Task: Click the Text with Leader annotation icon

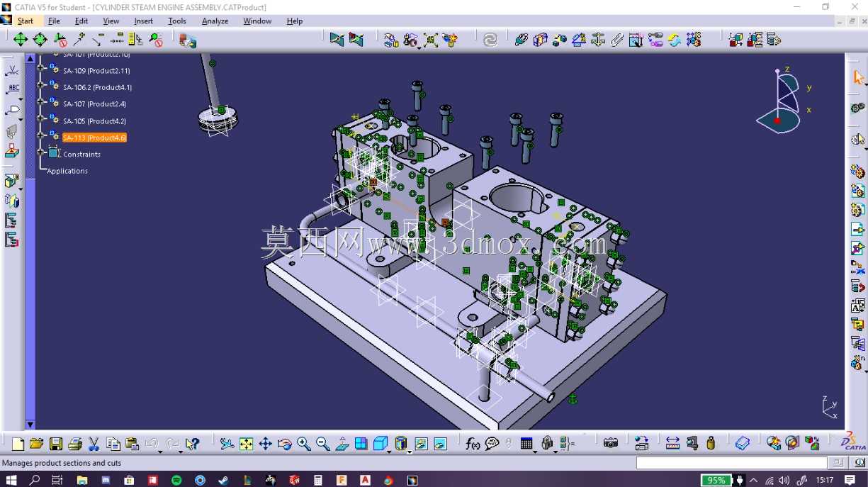Action: point(13,90)
